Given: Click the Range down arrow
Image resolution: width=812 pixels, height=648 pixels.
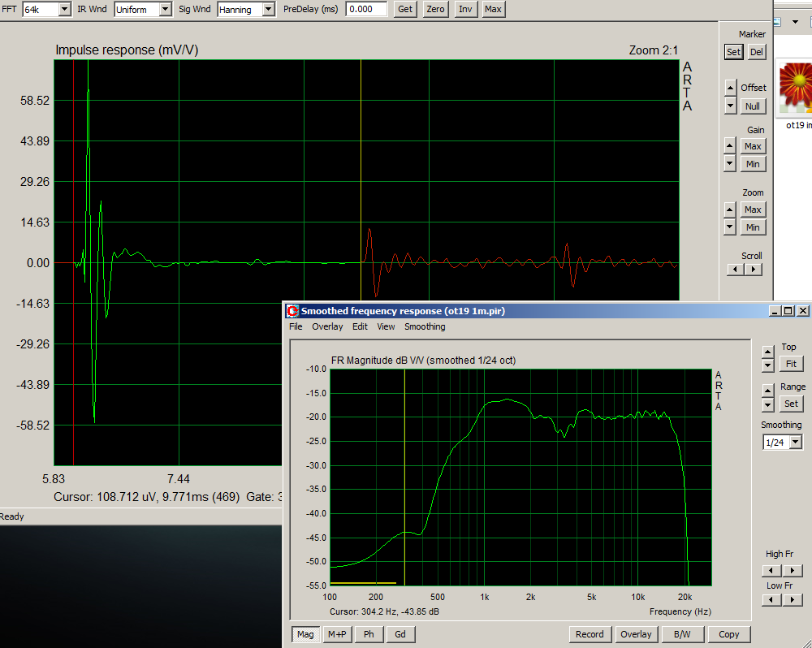Looking at the screenshot, I should coord(768,404).
